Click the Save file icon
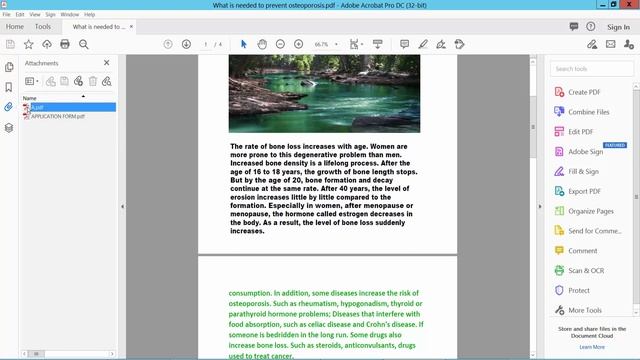 coord(10,44)
